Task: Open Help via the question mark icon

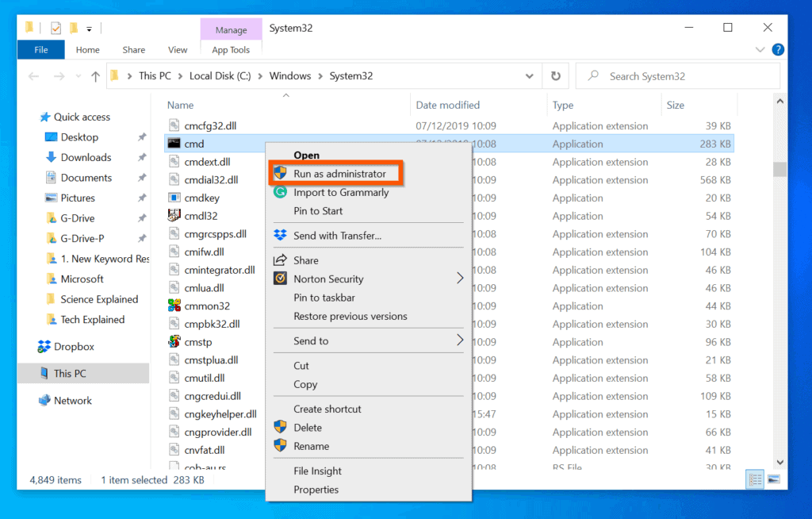Action: 778,49
